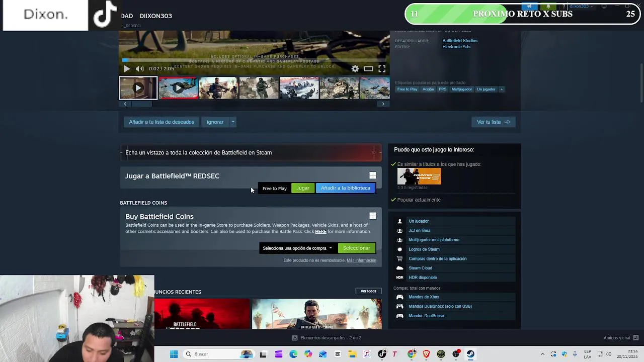Screen dimensions: 644x362
Task: Add game to wishlist
Action: 161,122
